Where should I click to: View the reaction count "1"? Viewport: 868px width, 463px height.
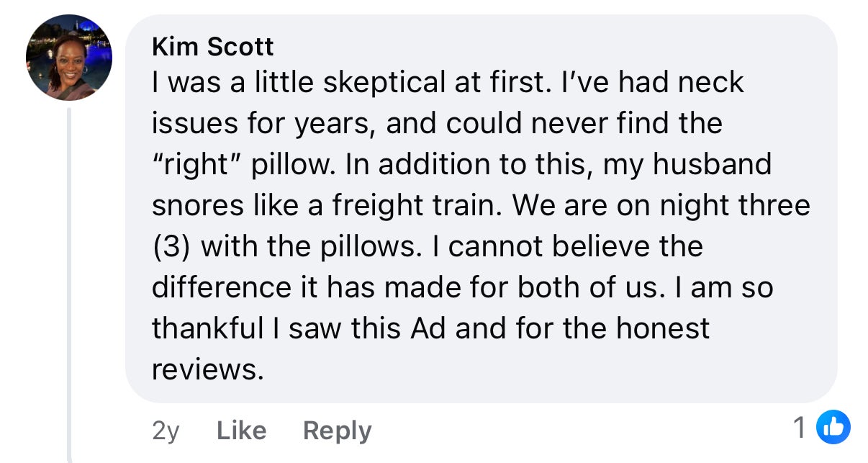(799, 428)
